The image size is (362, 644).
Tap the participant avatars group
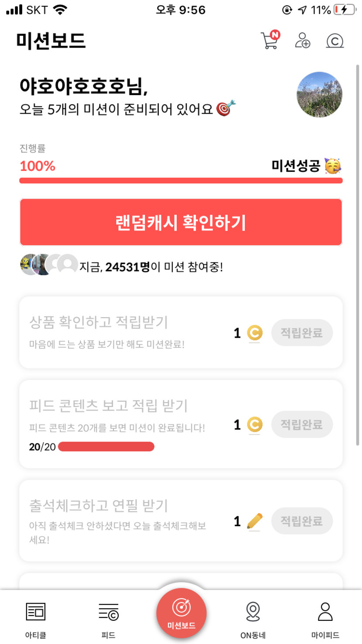click(49, 264)
